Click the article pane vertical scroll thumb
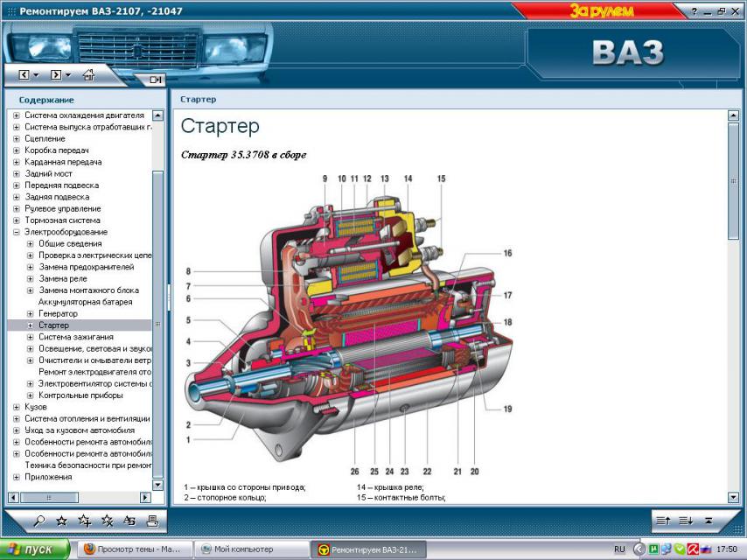Screen dimensions: 747x560 pos(733,181)
